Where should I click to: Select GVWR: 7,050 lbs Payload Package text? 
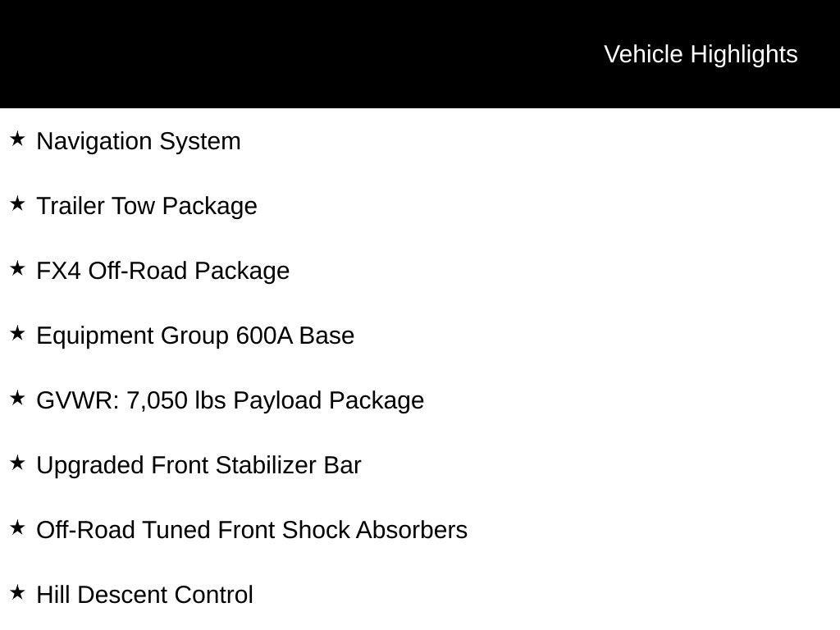[x=231, y=400]
